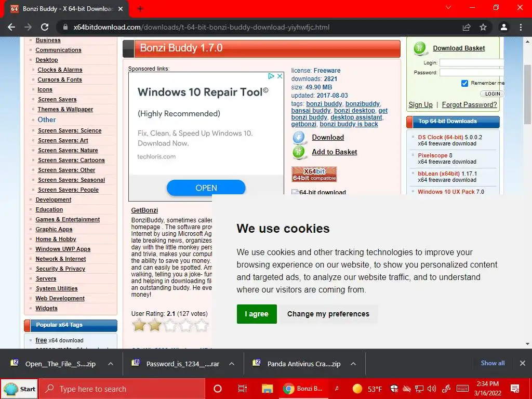Open the Sign Up link
Image resolution: width=532 pixels, height=399 pixels.
coord(420,104)
